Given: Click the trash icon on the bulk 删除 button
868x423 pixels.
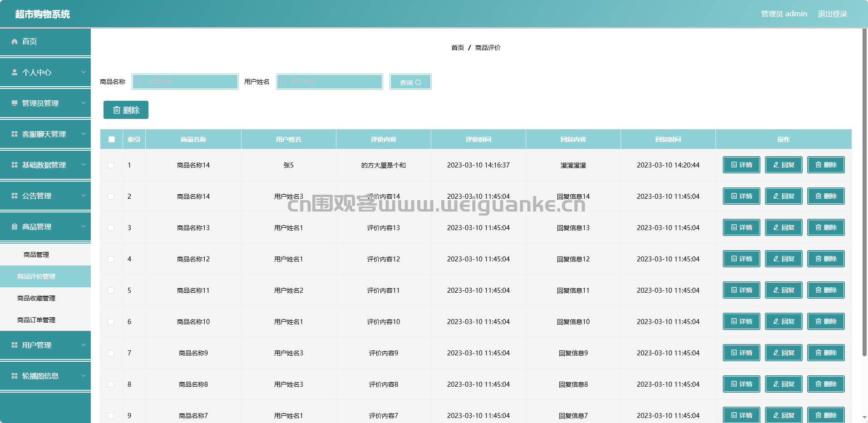Looking at the screenshot, I should 117,110.
